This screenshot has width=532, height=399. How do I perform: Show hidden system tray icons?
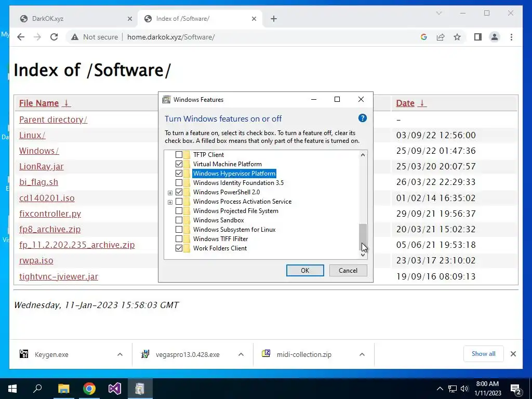440,389
